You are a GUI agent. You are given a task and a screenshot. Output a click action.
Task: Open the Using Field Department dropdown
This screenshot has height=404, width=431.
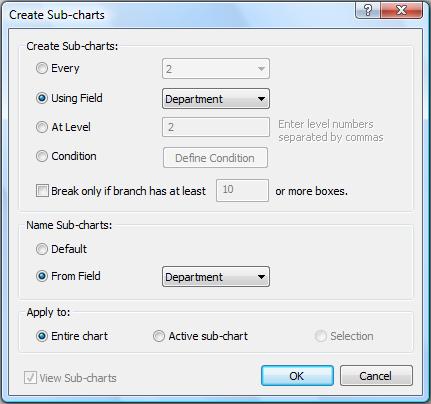coord(216,99)
